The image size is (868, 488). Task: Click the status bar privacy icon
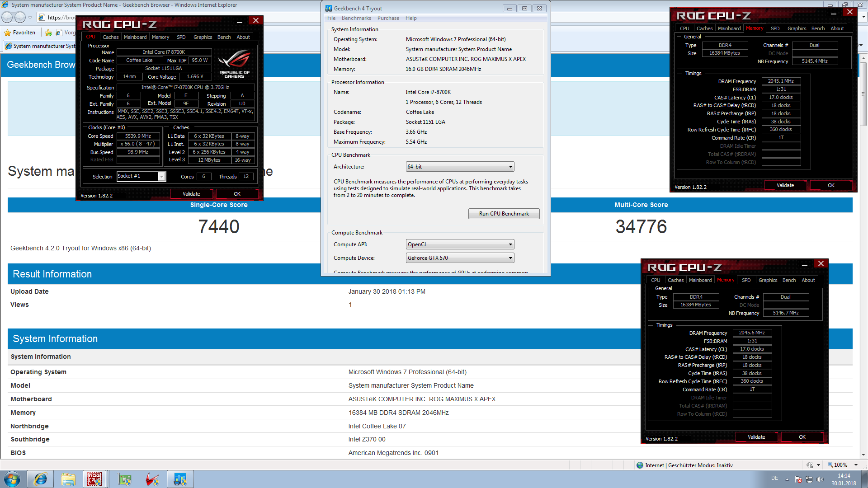[810, 465]
